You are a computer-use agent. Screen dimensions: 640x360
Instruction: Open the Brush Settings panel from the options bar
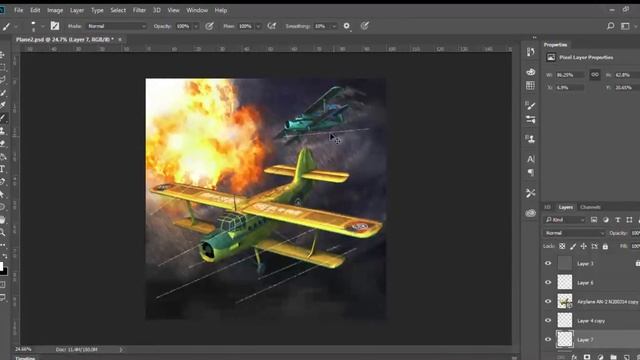click(55, 26)
